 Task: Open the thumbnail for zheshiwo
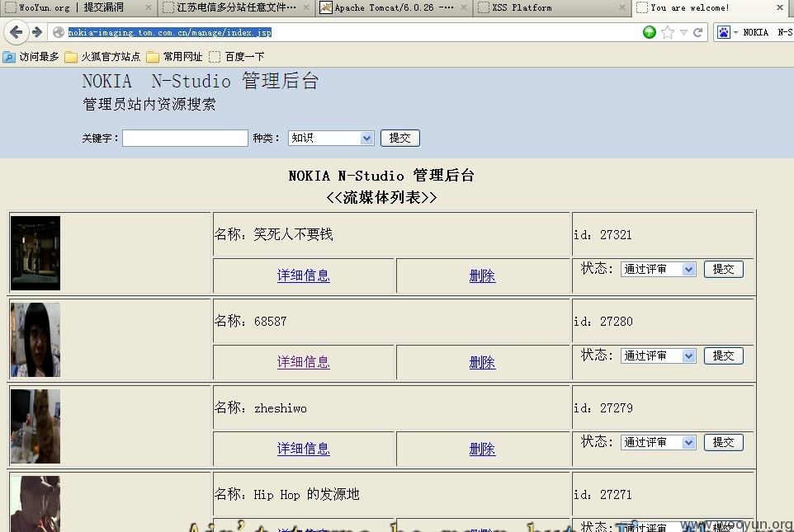(35, 426)
